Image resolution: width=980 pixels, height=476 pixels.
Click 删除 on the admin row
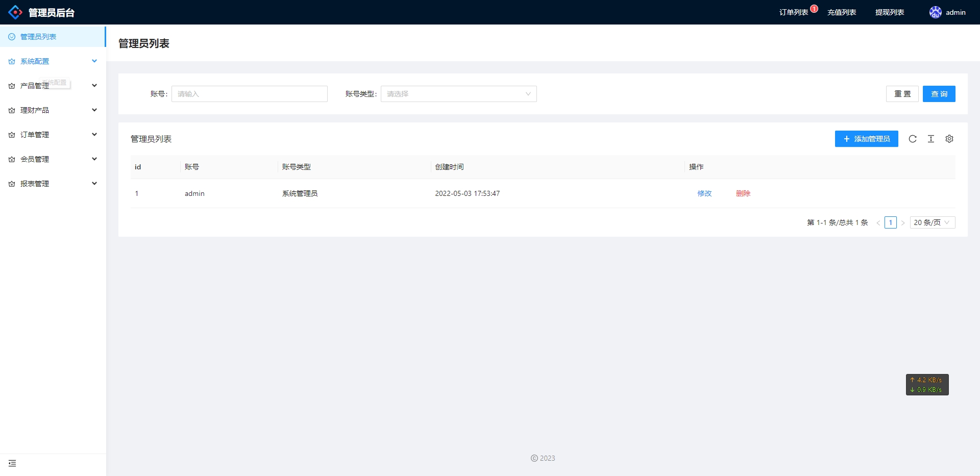(743, 193)
